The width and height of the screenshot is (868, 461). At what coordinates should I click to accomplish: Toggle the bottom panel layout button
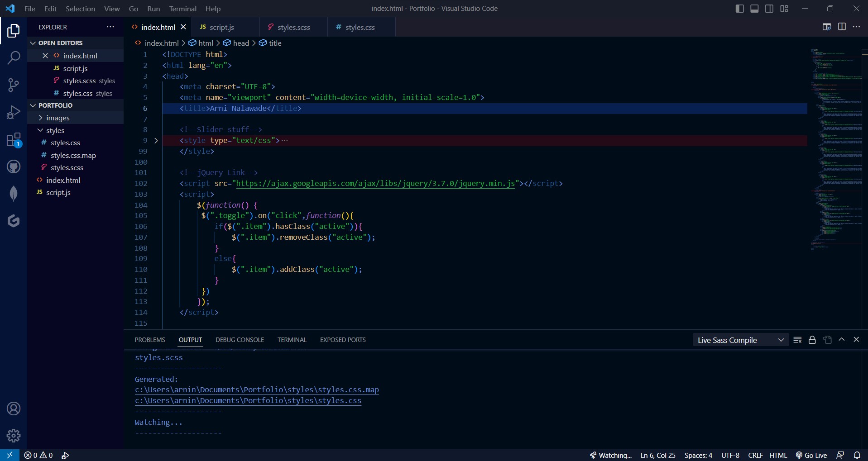(x=754, y=9)
